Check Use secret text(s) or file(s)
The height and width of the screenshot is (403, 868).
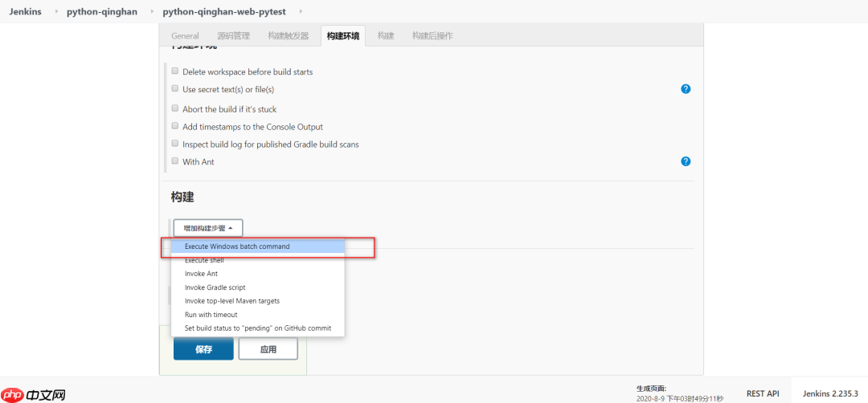coord(175,89)
